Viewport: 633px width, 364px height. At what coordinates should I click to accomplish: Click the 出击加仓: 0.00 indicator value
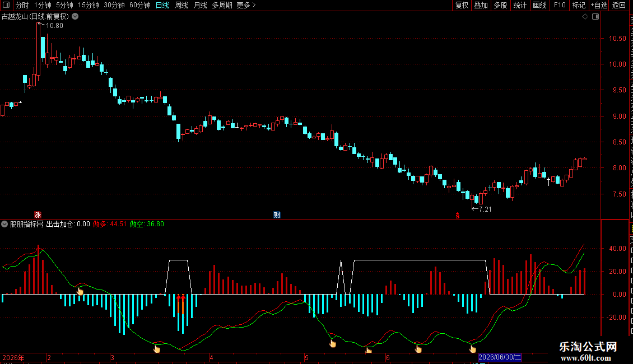68,224
